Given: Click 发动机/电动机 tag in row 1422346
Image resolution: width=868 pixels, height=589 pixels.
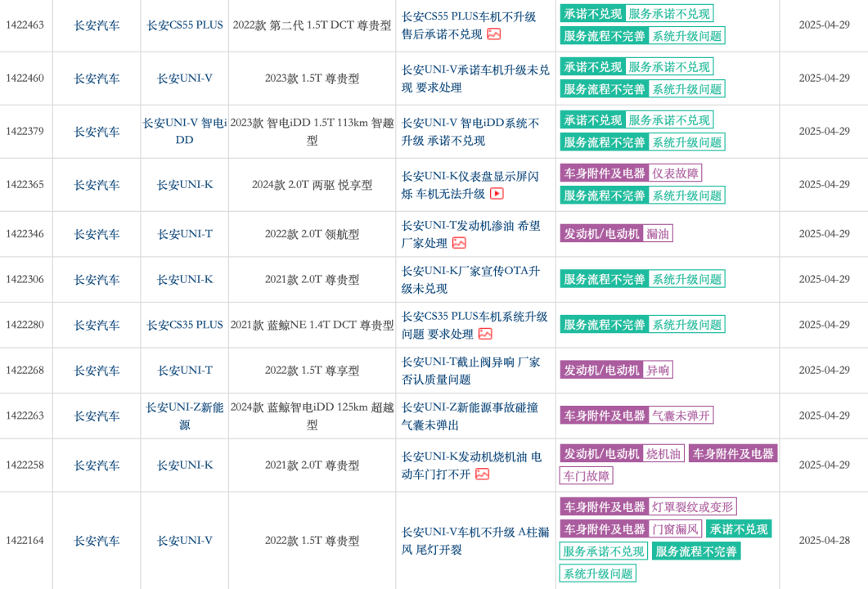Looking at the screenshot, I should point(602,234).
